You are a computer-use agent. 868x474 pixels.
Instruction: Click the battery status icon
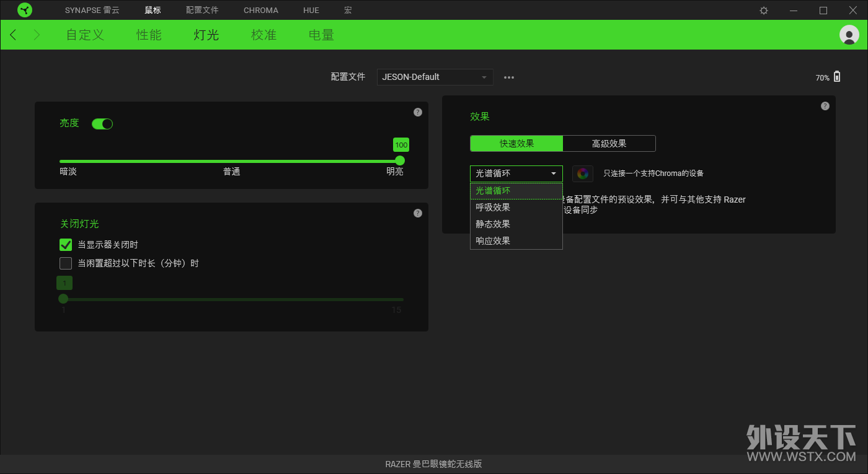pos(837,77)
